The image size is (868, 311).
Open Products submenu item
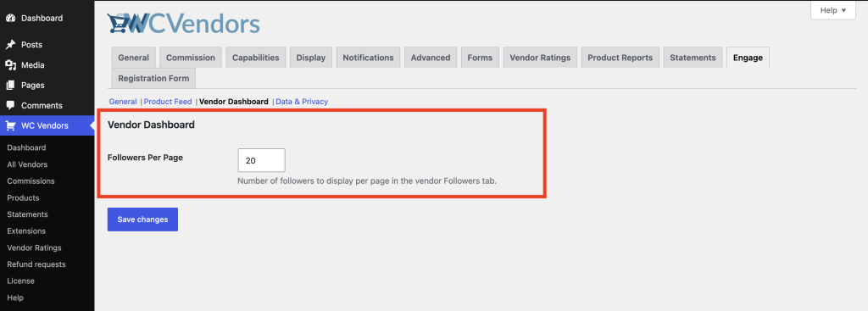(23, 197)
